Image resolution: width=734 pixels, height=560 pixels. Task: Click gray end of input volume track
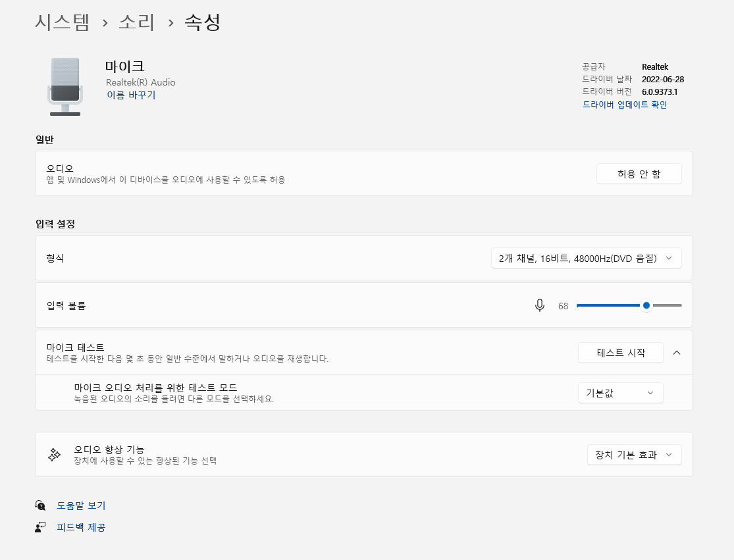click(668, 305)
